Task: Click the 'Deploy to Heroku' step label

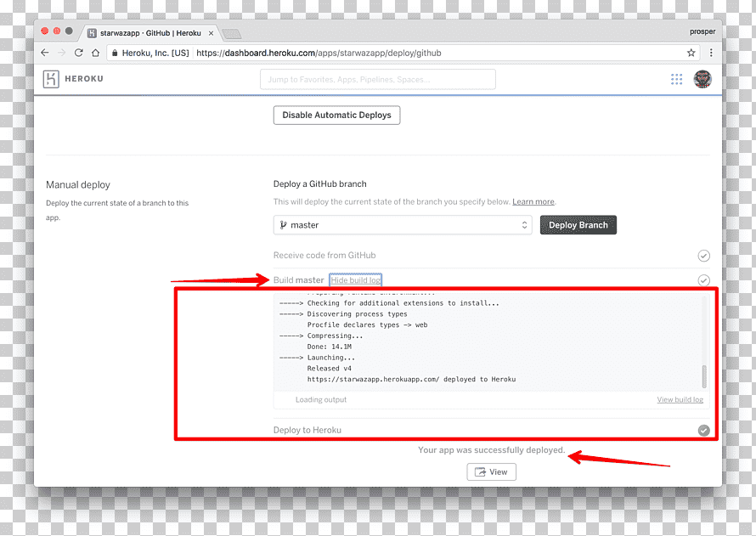Action: [307, 430]
